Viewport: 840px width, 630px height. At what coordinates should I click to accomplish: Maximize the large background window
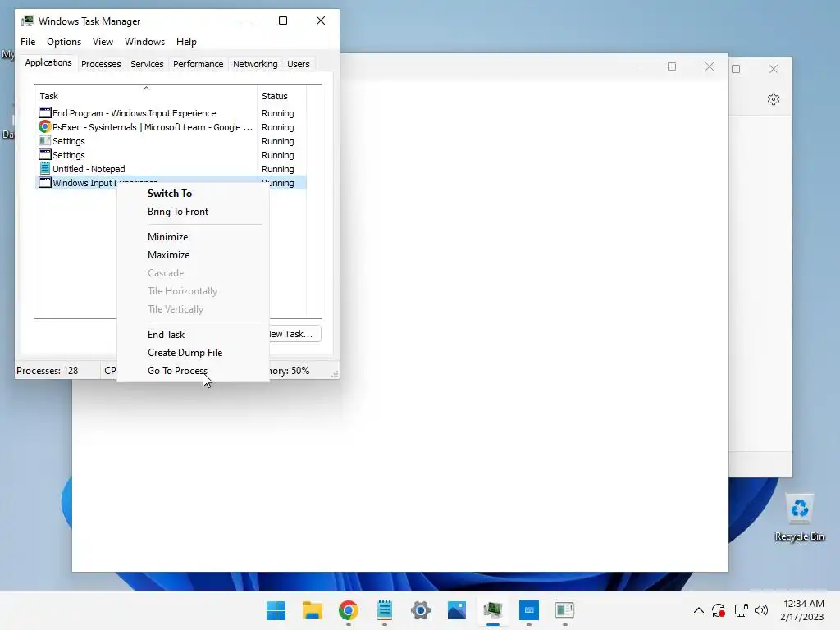pos(671,66)
